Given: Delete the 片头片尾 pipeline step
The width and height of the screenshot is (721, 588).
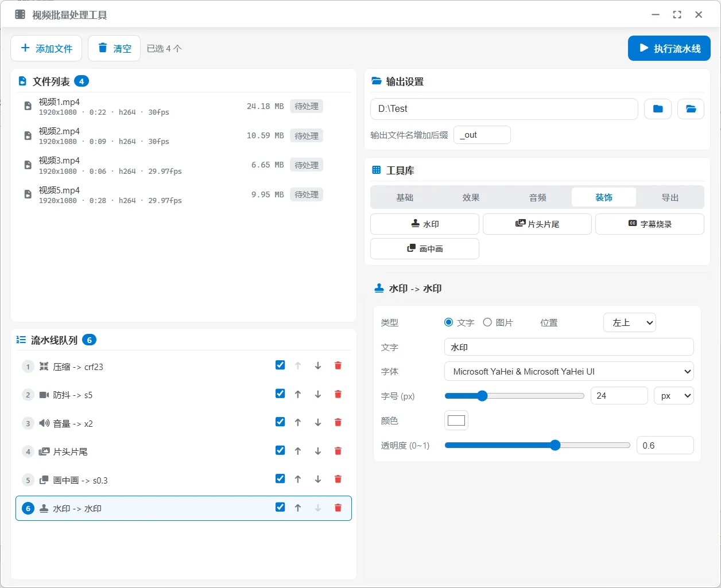Looking at the screenshot, I should point(338,451).
